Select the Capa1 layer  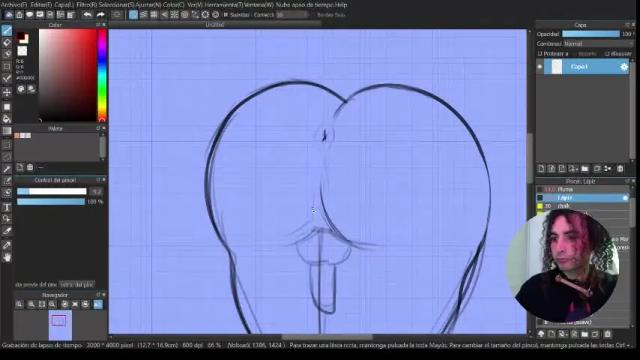coord(587,67)
